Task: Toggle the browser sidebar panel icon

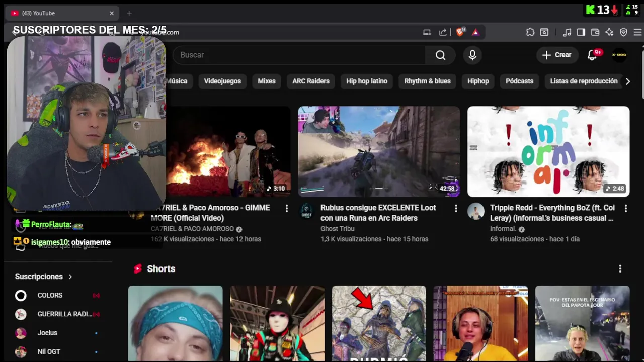Action: click(581, 32)
